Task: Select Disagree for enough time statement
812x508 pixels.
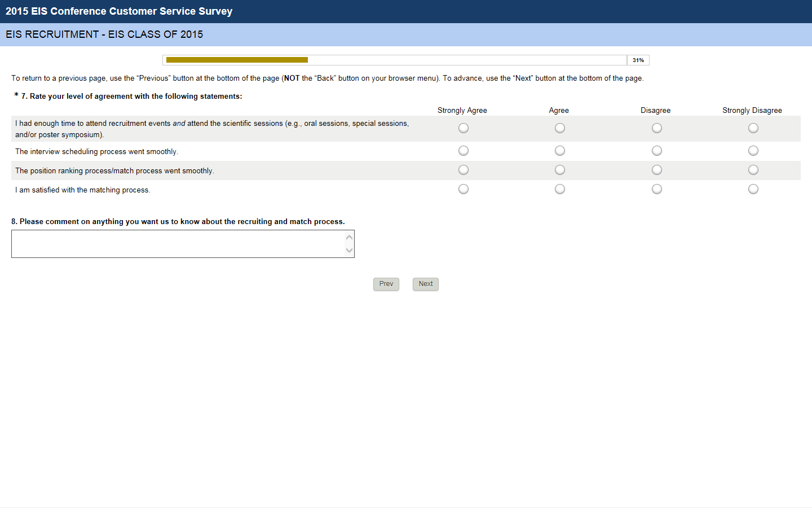Action: [657, 128]
